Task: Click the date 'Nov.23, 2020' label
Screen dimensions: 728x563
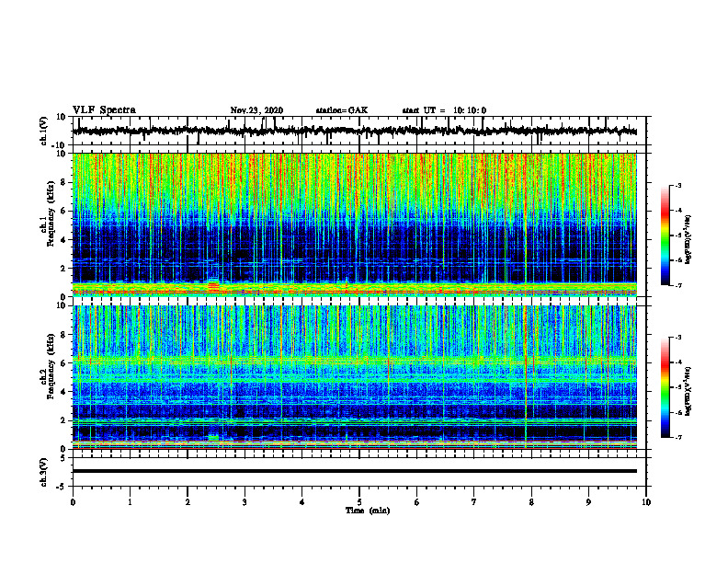Action: [x=256, y=110]
